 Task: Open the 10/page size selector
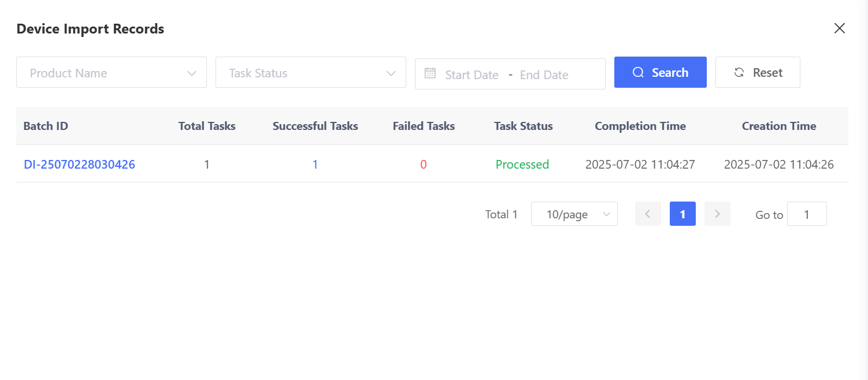coord(574,214)
